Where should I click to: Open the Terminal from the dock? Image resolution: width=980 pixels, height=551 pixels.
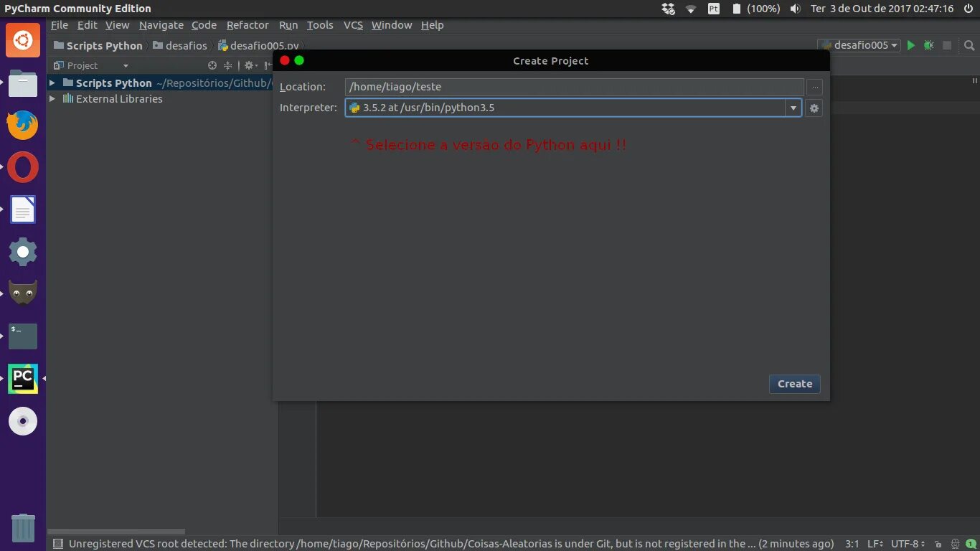coord(23,336)
